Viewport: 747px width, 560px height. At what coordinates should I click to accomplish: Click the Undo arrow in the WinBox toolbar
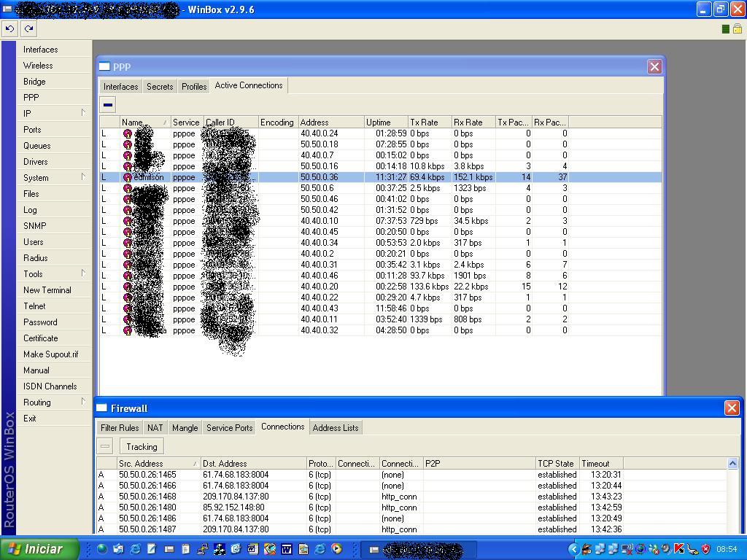[x=10, y=29]
